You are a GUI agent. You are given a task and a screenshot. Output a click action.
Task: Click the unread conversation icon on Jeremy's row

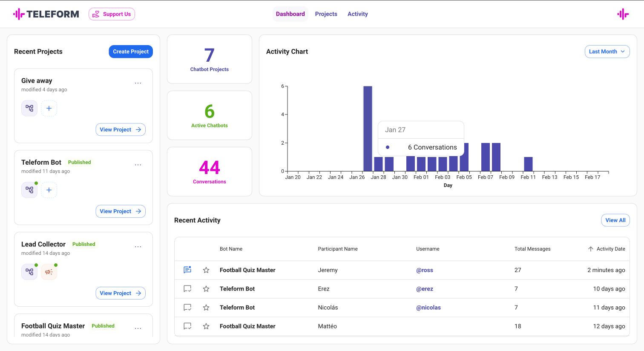[187, 269]
